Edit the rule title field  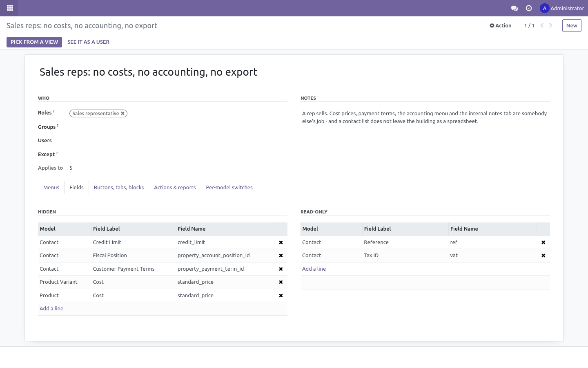tap(294, 72)
